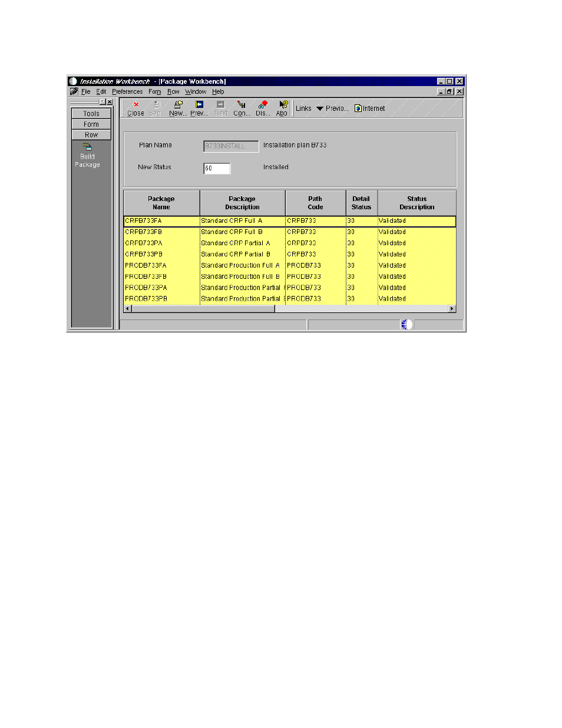Open the Edit menu
This screenshot has height=728, width=562.
(101, 92)
